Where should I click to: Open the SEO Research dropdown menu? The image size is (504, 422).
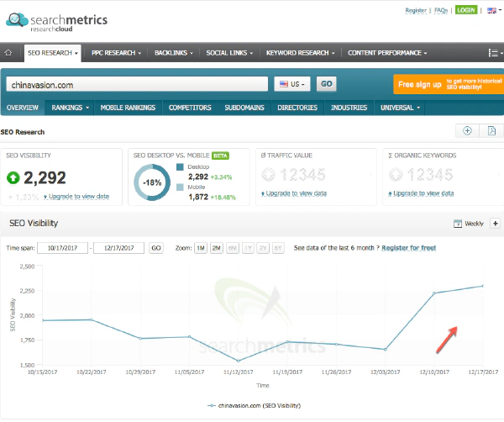tap(53, 53)
